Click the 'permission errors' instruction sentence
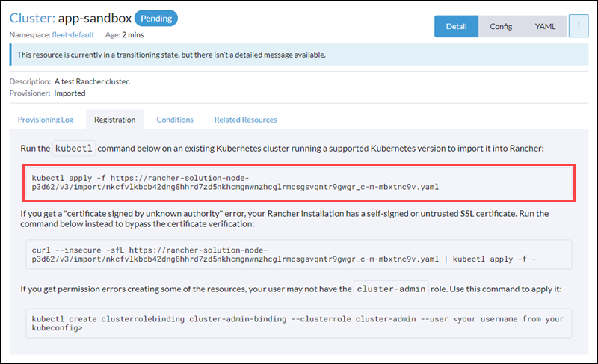Screen dimensions: 598x364 [291, 289]
